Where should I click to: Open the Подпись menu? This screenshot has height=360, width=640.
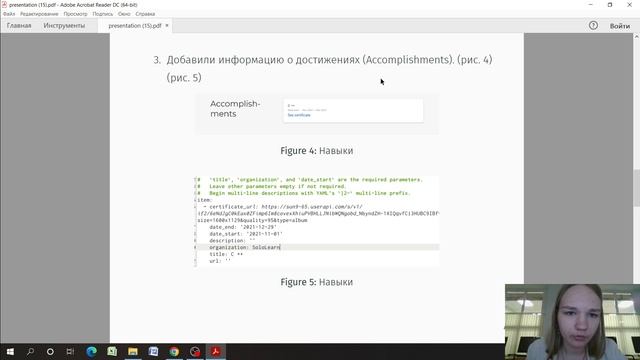pos(102,14)
